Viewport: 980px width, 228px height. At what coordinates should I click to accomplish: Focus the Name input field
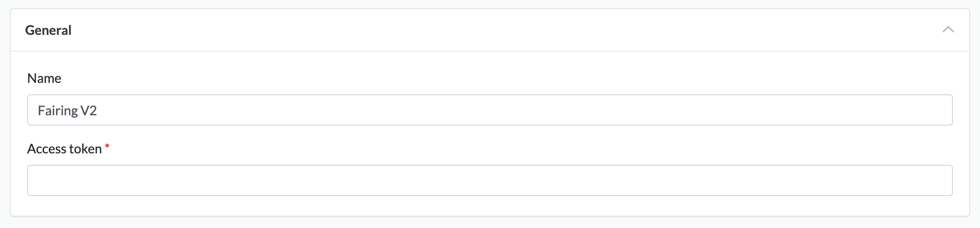[489, 110]
